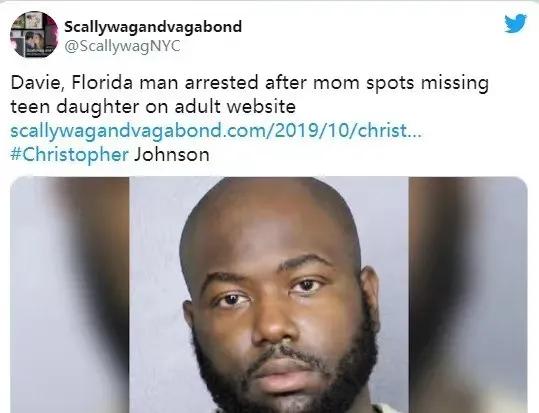Open the attached mugshot photo
Screen dimensions: 539x413
(268, 295)
